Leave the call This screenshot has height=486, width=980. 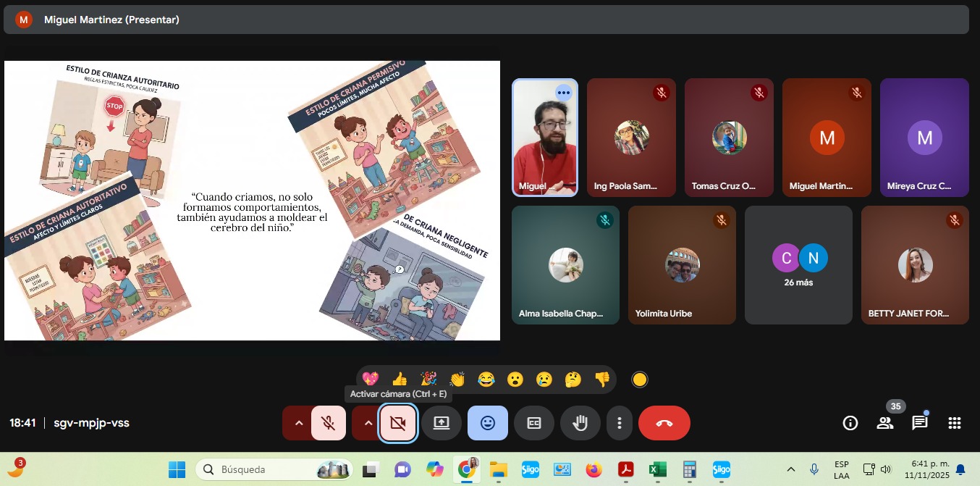point(664,423)
